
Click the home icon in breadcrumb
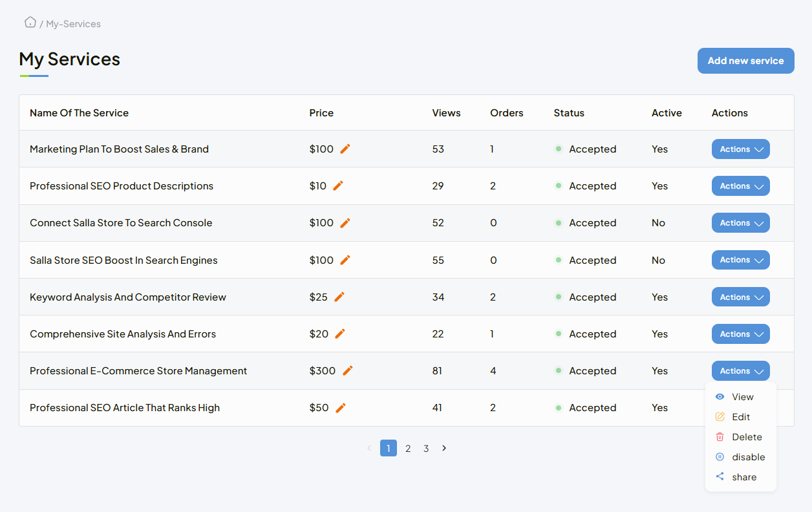(x=30, y=23)
